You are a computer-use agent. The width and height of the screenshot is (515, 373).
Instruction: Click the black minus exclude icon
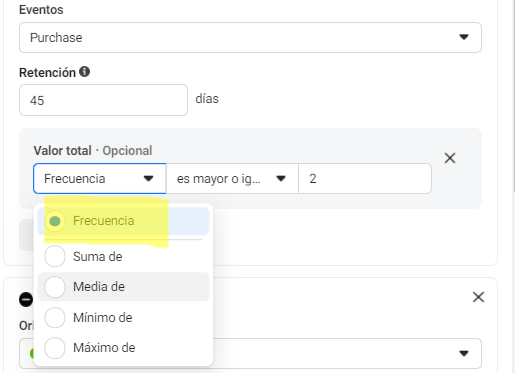pos(26,299)
